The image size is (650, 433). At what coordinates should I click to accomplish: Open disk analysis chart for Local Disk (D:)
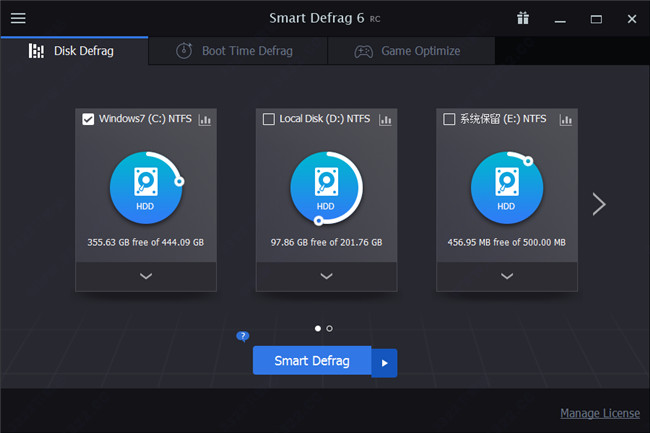tap(386, 120)
